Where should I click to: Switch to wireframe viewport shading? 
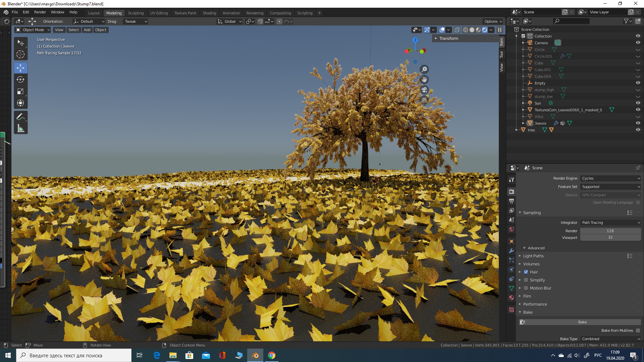point(466,30)
